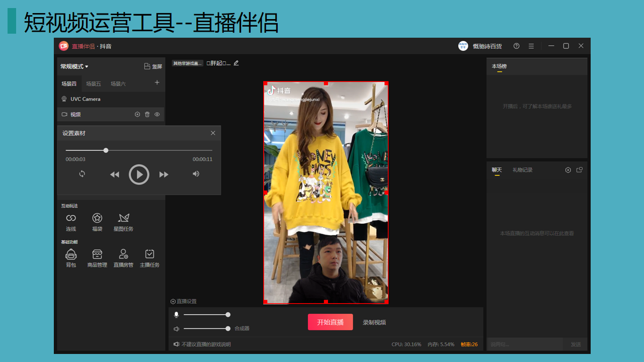Open the 慨驰诗百货 account avatar

pos(463,46)
